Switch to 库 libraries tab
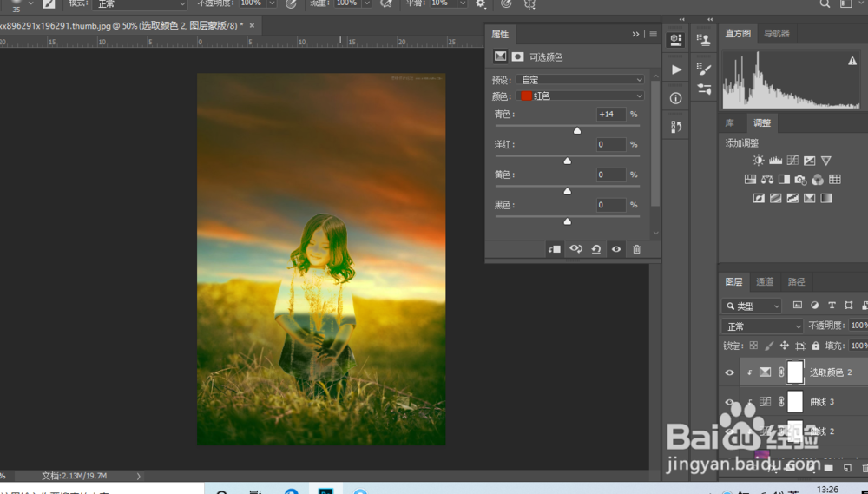This screenshot has width=868, height=494. pos(730,123)
